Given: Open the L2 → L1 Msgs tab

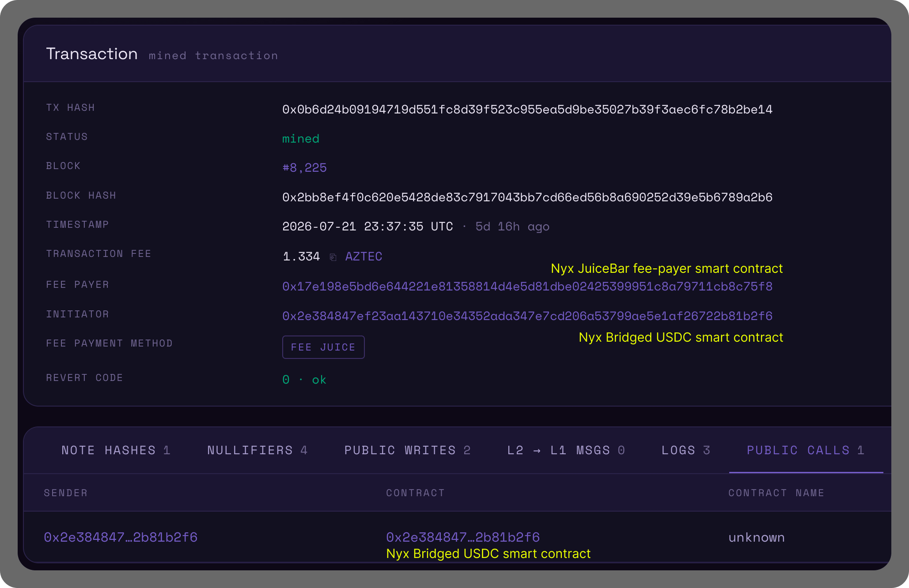Looking at the screenshot, I should 566,450.
